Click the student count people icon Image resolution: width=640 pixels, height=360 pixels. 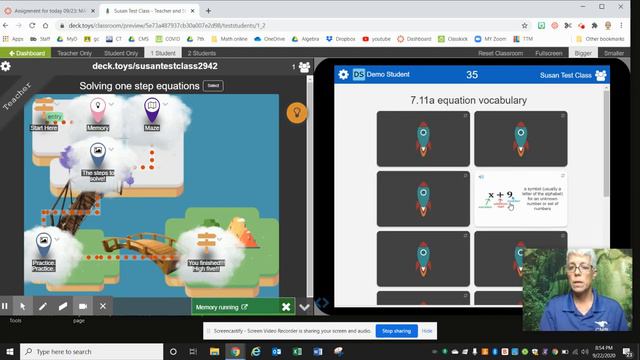point(304,67)
